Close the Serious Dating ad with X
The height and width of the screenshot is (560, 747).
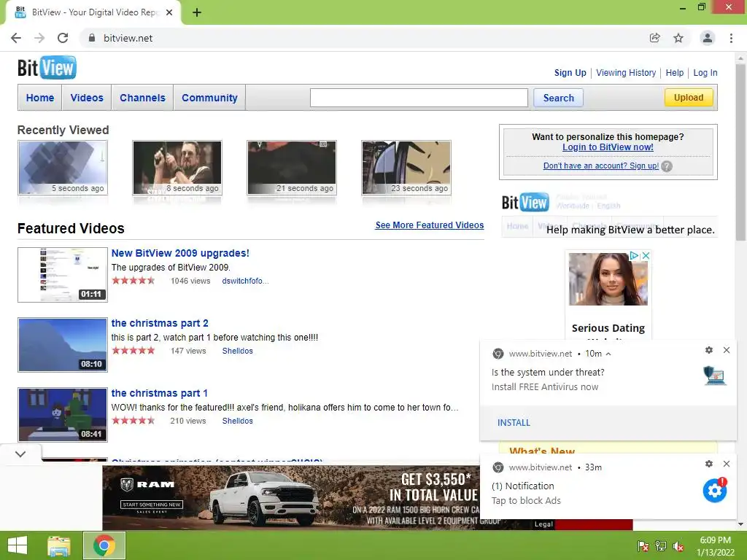646,256
